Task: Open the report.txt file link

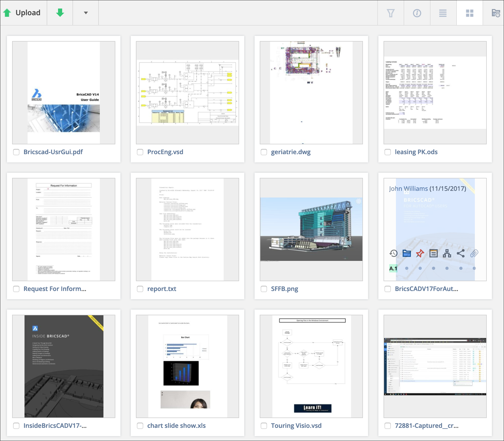Action: (x=162, y=289)
